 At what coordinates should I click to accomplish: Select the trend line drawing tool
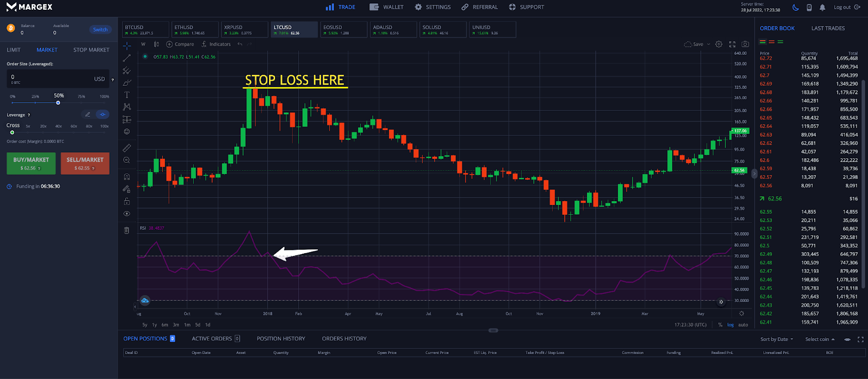(127, 58)
